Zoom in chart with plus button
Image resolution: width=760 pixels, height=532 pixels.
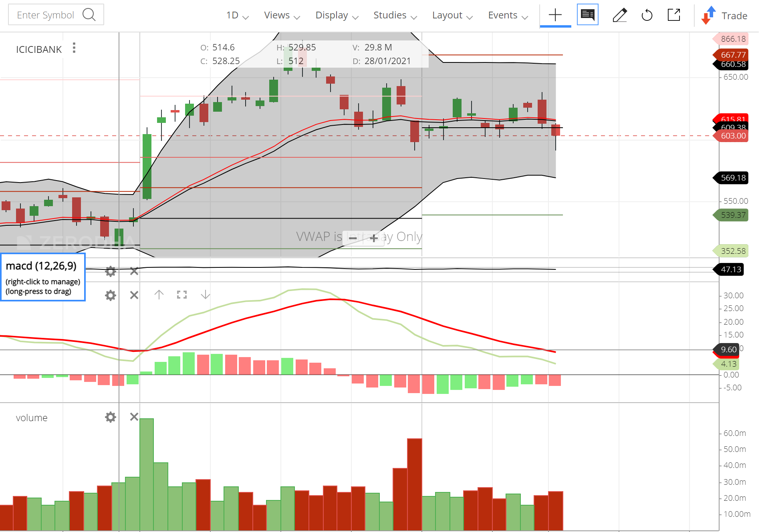[373, 238]
